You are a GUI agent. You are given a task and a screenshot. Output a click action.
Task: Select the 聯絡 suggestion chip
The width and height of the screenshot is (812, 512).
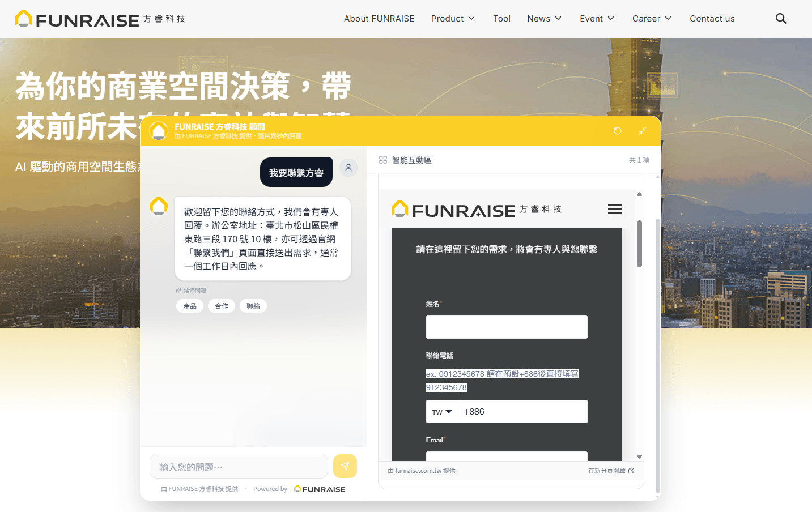click(253, 306)
